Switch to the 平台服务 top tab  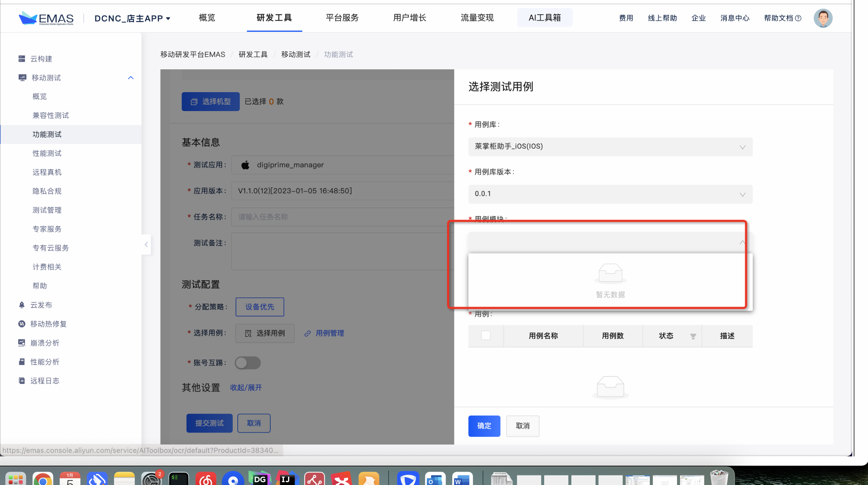coord(342,17)
